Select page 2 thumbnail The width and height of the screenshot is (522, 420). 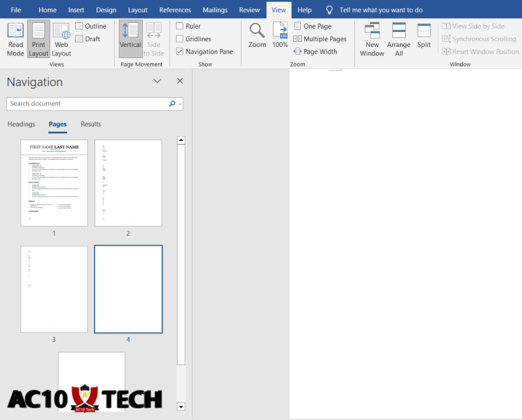pos(128,183)
